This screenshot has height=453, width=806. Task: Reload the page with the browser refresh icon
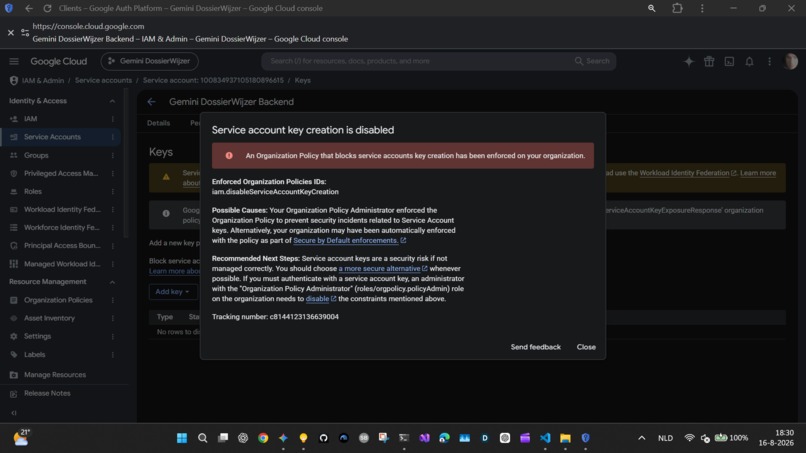(47, 8)
